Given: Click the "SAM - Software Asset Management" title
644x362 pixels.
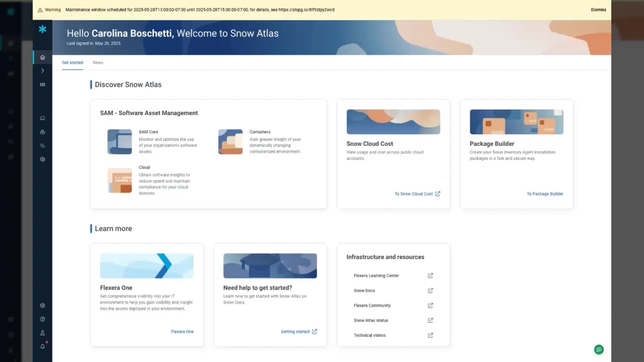Looking at the screenshot, I should tap(149, 113).
